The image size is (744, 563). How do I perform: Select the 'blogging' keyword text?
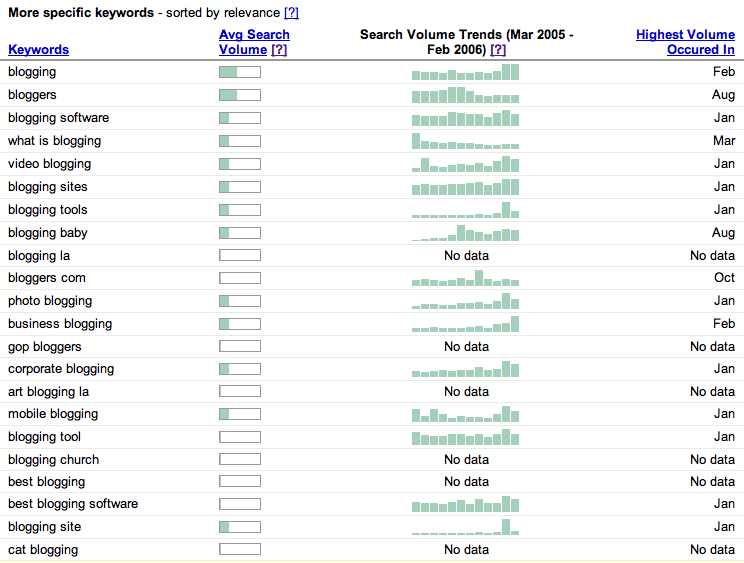[x=32, y=73]
